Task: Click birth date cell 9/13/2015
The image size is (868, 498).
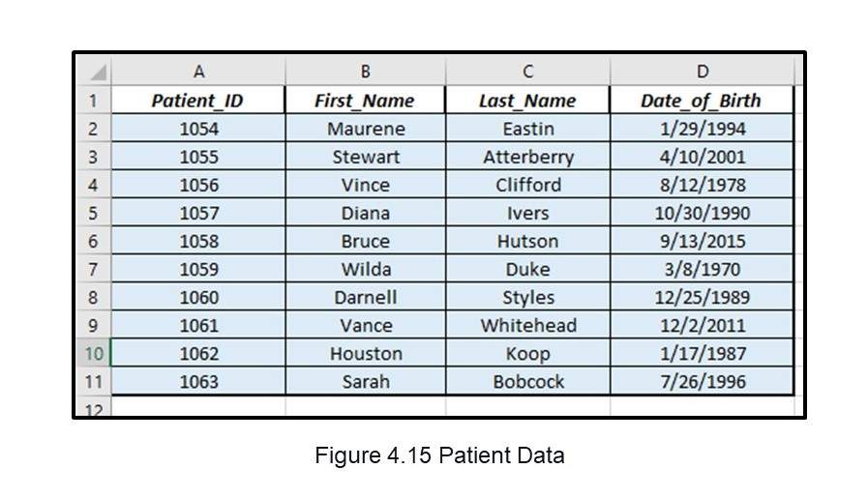Action: pyautogui.click(x=702, y=241)
